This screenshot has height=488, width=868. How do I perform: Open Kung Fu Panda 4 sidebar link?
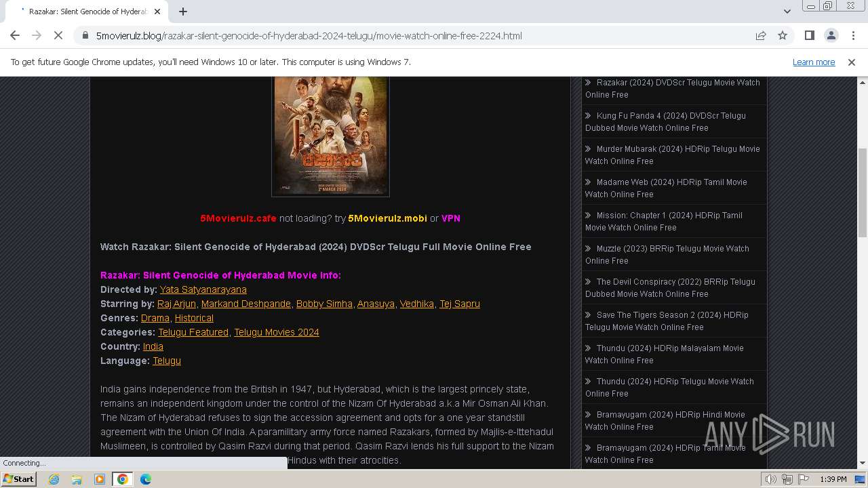[665, 122]
